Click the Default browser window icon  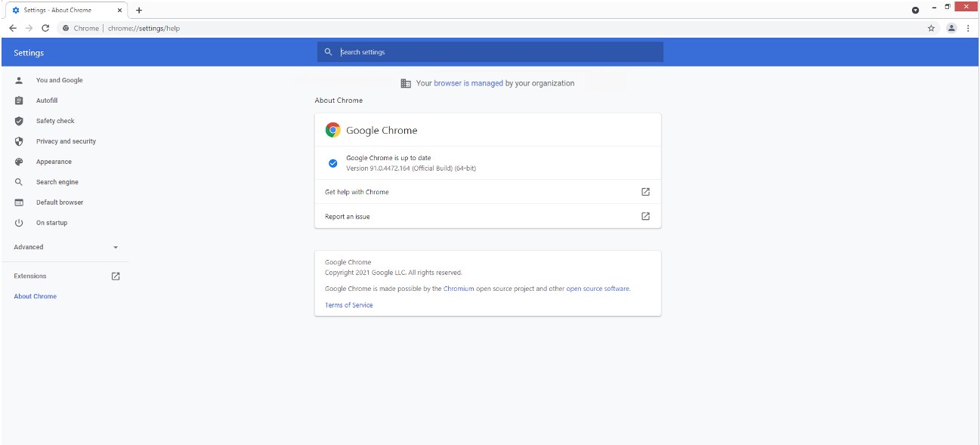19,202
